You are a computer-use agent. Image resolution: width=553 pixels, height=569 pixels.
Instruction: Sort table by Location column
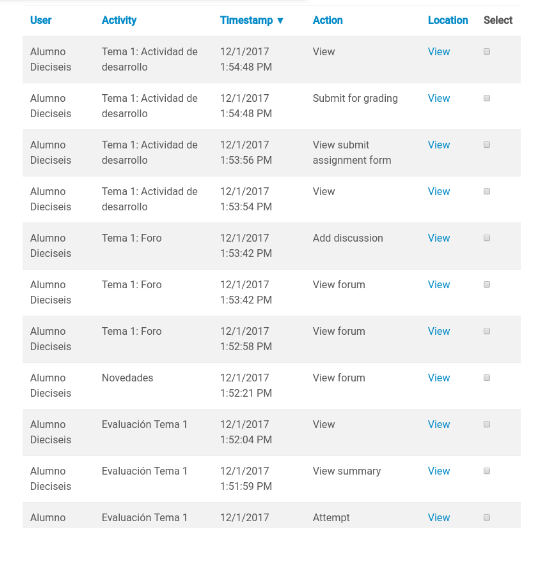tap(448, 20)
